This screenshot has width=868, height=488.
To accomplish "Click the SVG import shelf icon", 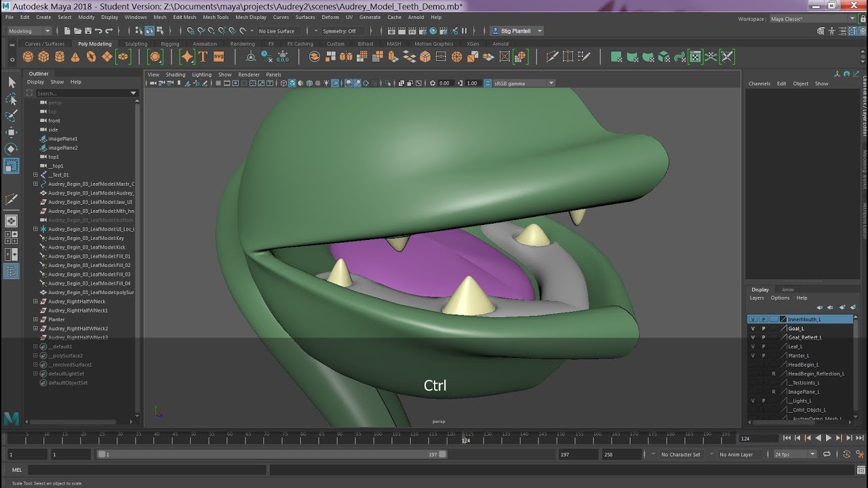I will [x=218, y=57].
